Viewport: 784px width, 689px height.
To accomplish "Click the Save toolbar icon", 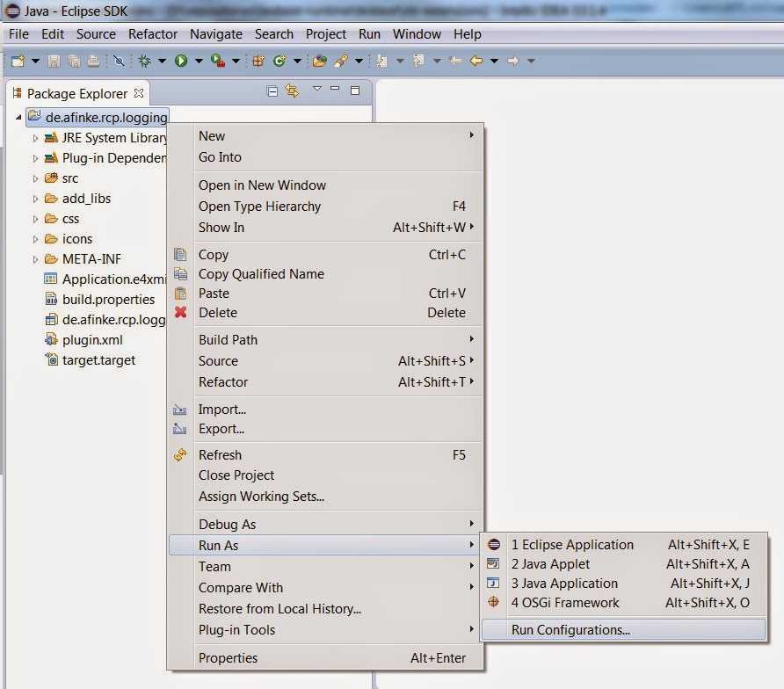I will [54, 61].
